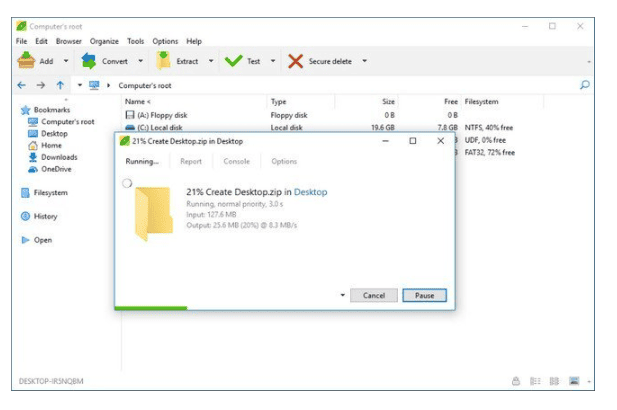Click the Extract toolbar icon

point(163,61)
